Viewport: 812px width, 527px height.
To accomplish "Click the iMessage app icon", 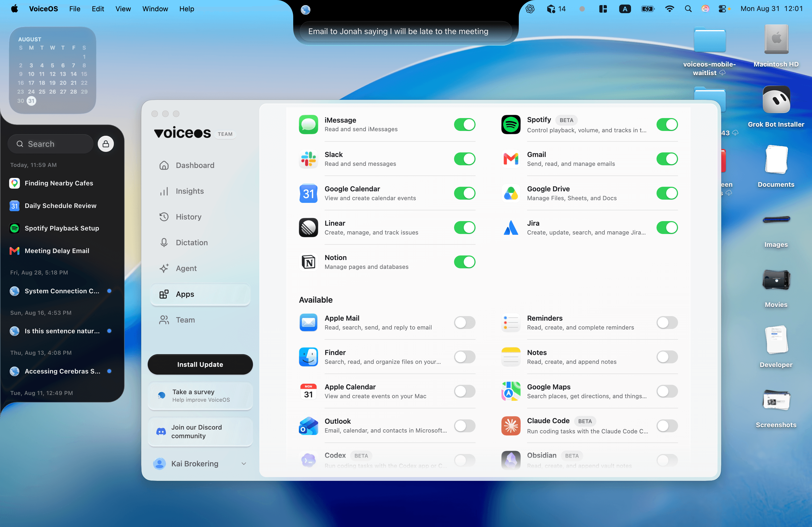I will [309, 125].
